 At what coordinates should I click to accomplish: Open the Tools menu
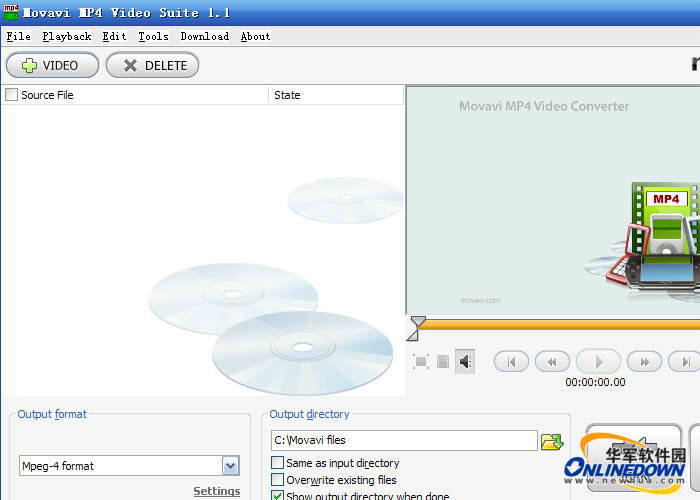(x=153, y=37)
